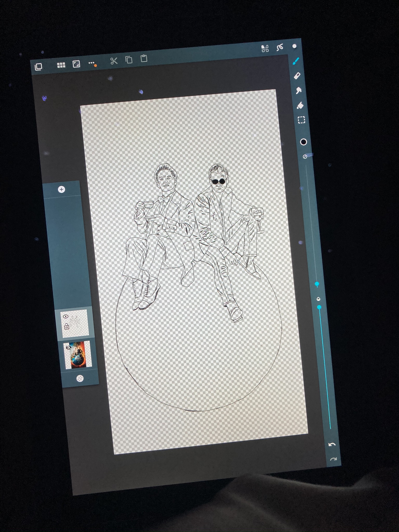Paste from the clipboard icon
Screen dimensions: 399x532
click(144, 58)
